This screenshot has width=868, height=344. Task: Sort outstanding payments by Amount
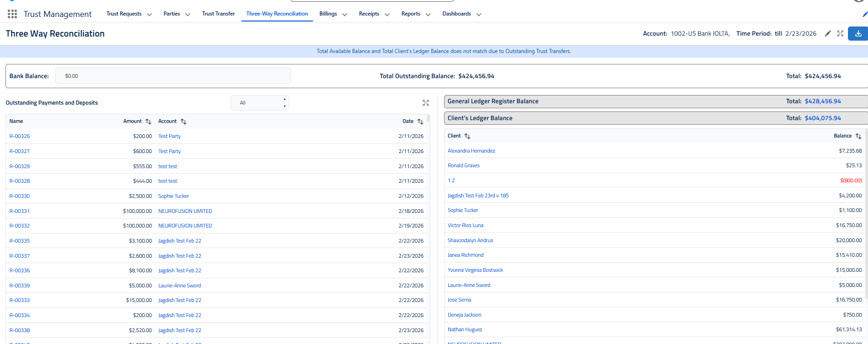coord(148,122)
